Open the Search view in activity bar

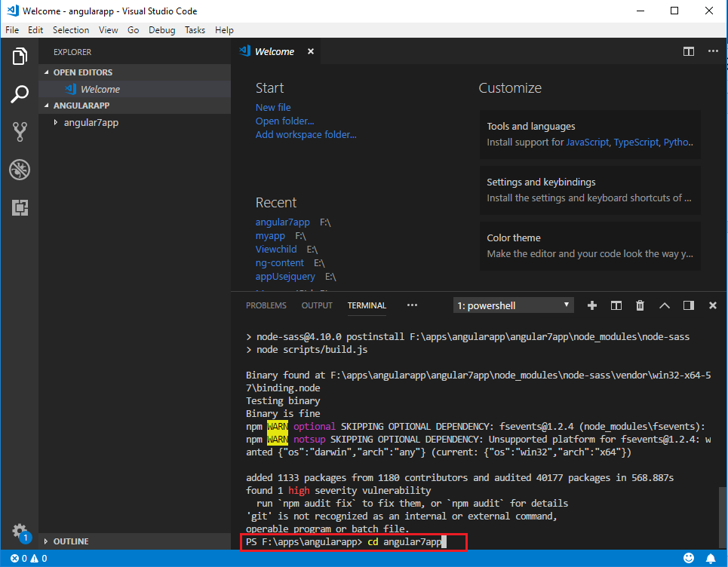point(20,94)
